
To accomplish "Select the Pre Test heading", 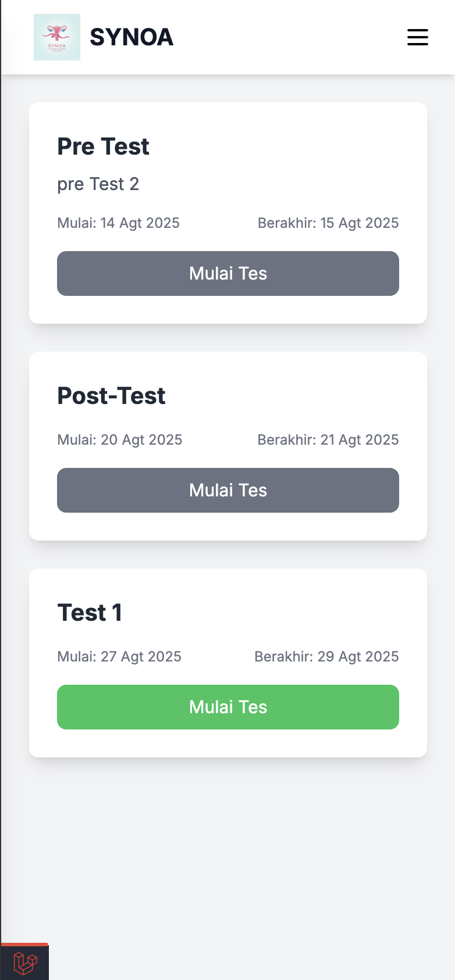I will click(x=103, y=146).
